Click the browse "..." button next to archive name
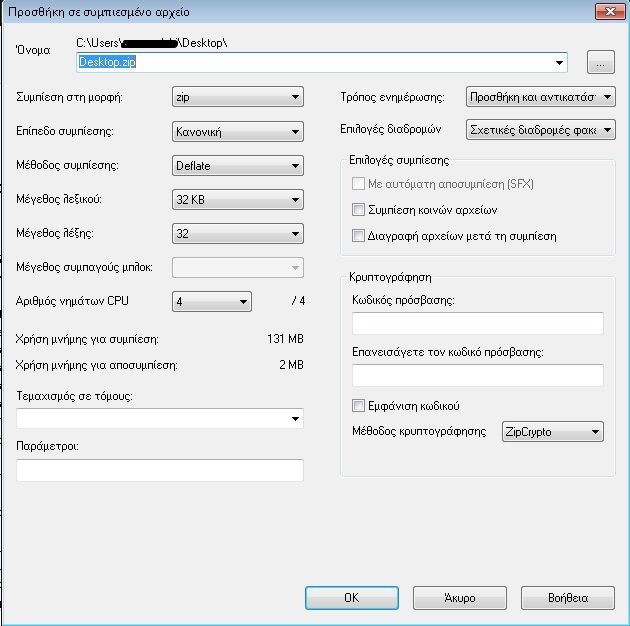Image resolution: width=630 pixels, height=626 pixels. coord(600,62)
